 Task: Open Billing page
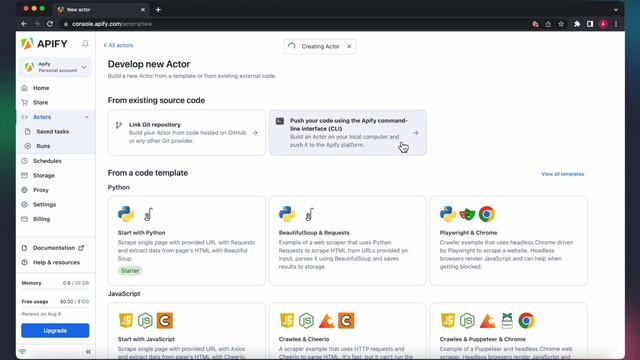pos(41,219)
